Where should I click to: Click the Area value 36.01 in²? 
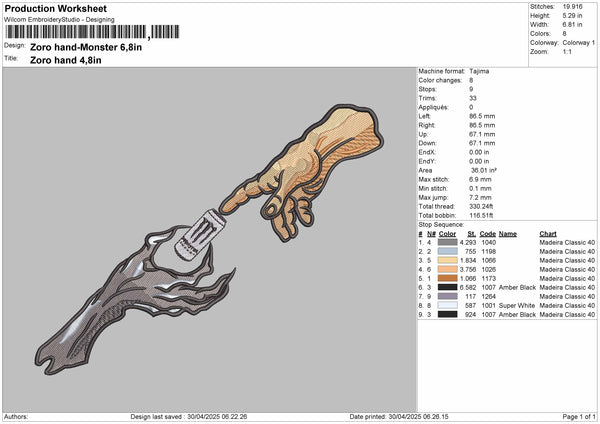[484, 171]
